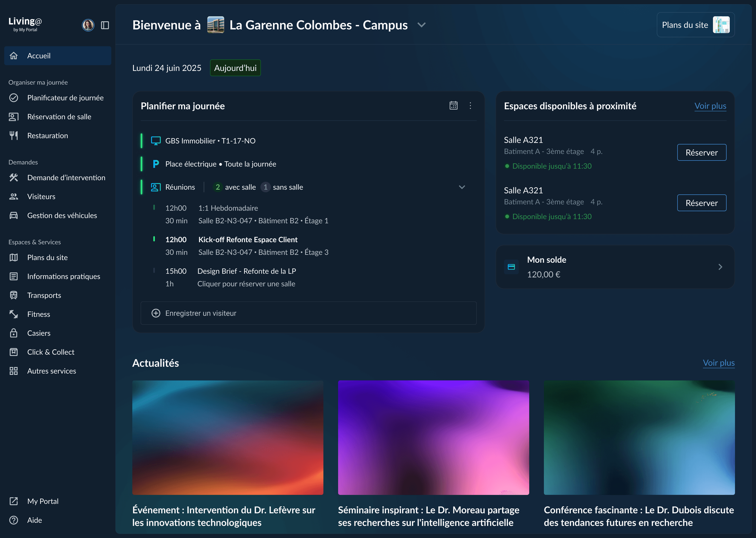Click the Aujourd'hui date badge

click(x=235, y=68)
